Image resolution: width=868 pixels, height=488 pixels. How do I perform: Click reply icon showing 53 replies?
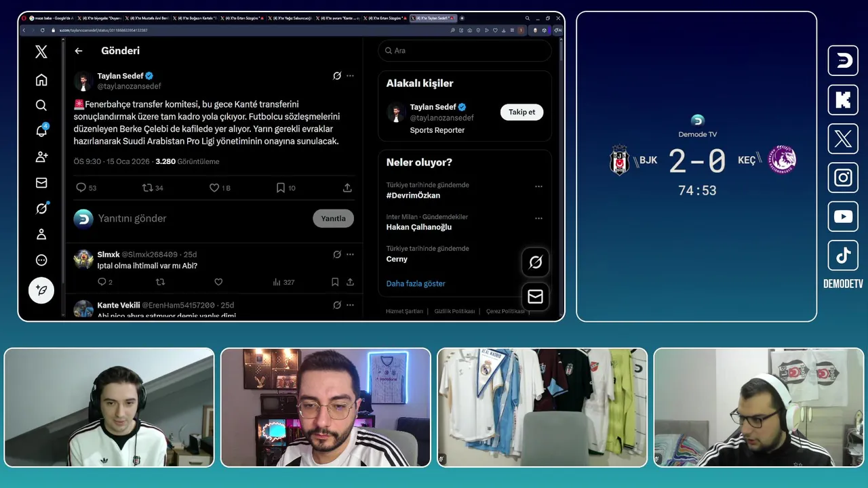86,188
